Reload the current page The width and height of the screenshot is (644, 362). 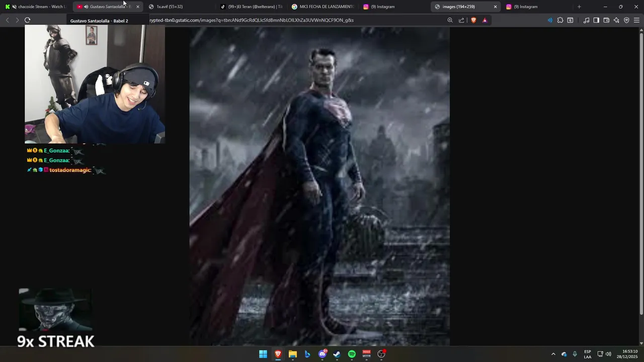tap(27, 20)
